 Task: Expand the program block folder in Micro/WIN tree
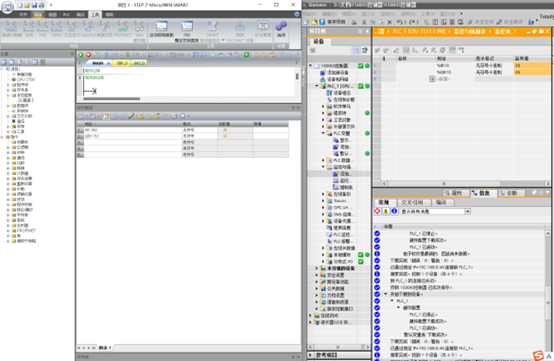point(8,85)
